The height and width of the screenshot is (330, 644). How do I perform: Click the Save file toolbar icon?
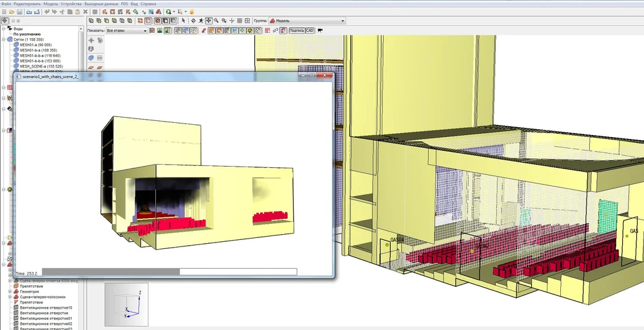point(20,12)
